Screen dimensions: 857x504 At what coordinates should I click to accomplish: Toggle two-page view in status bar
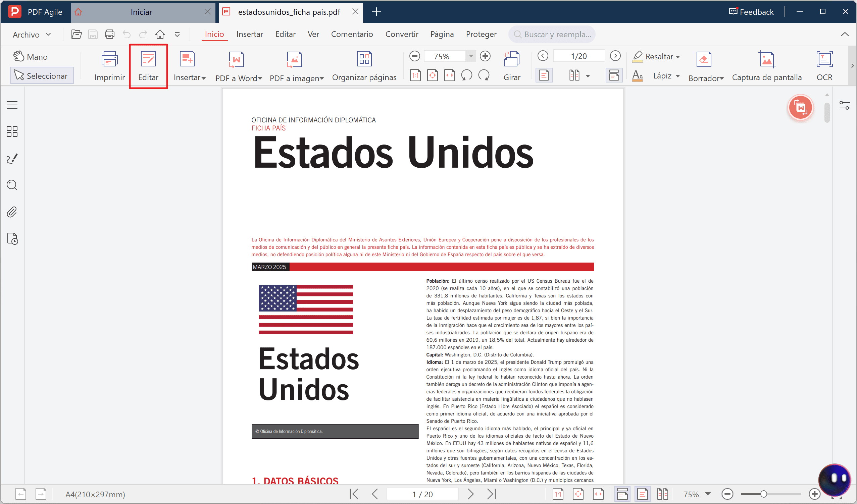[662, 494]
